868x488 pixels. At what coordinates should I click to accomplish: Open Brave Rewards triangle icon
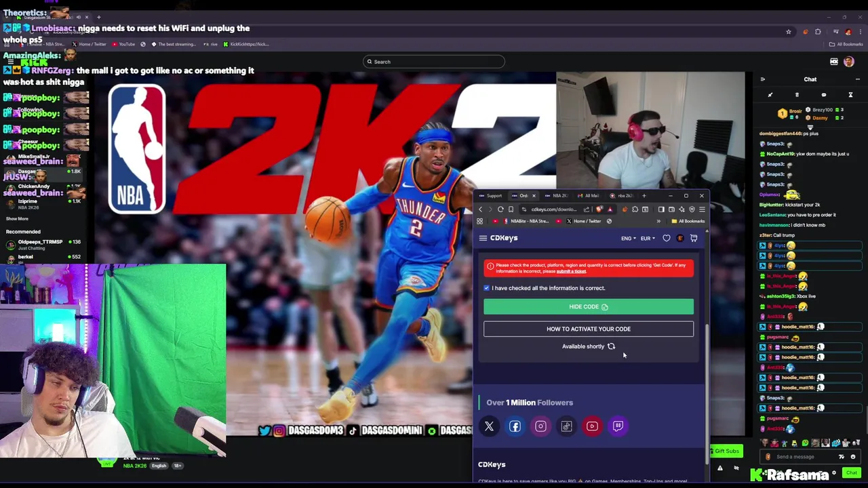coord(610,209)
